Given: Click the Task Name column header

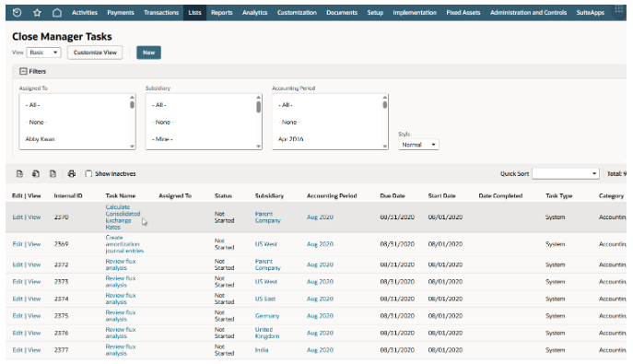Looking at the screenshot, I should pos(121,195).
